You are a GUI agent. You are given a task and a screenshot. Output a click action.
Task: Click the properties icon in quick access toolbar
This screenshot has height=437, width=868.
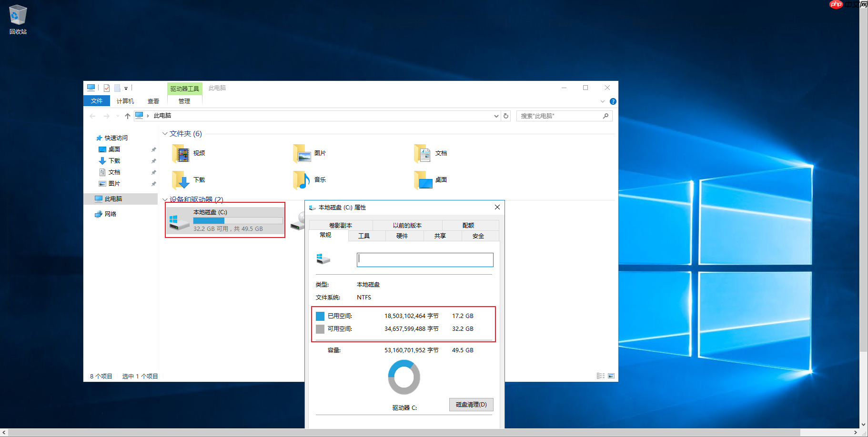click(x=107, y=88)
